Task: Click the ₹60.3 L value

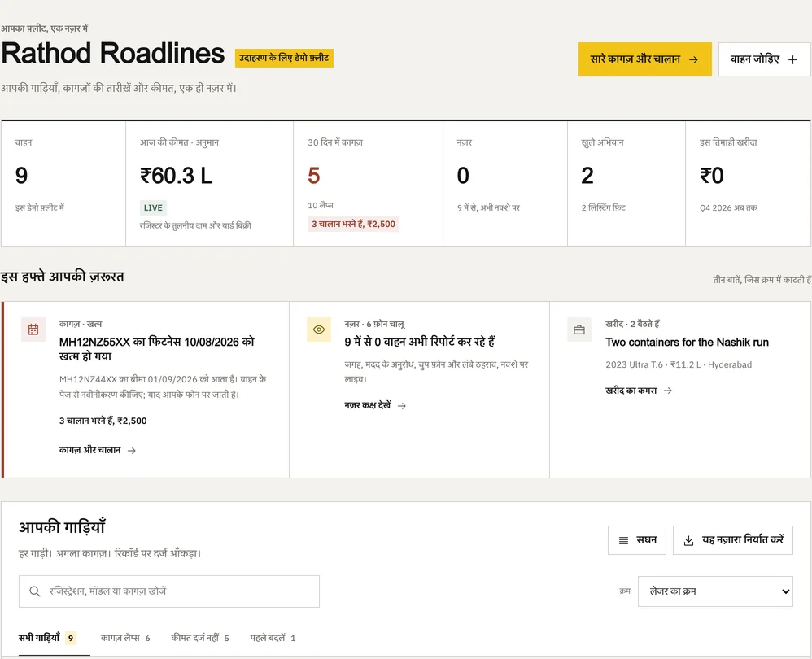Action: pyautogui.click(x=176, y=176)
